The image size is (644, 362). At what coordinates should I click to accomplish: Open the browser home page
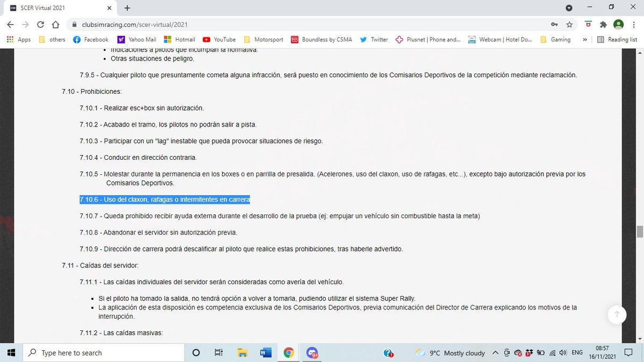(x=55, y=25)
